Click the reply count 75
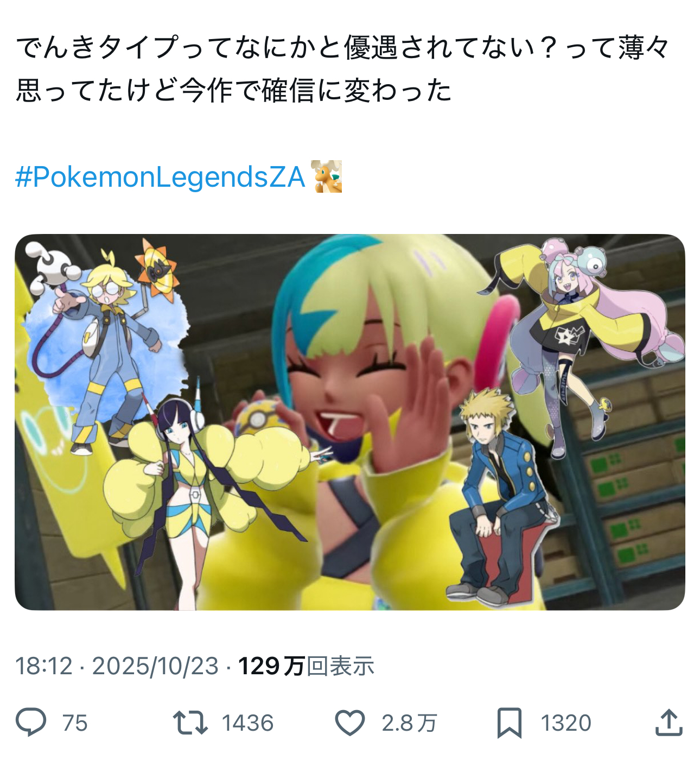This screenshot has width=700, height=766. 75,723
